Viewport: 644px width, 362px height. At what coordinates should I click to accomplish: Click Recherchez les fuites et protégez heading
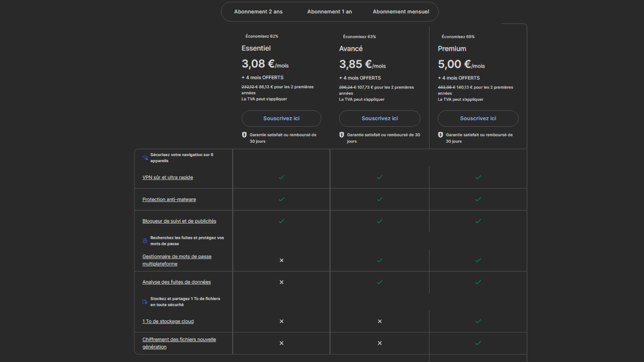tap(187, 241)
